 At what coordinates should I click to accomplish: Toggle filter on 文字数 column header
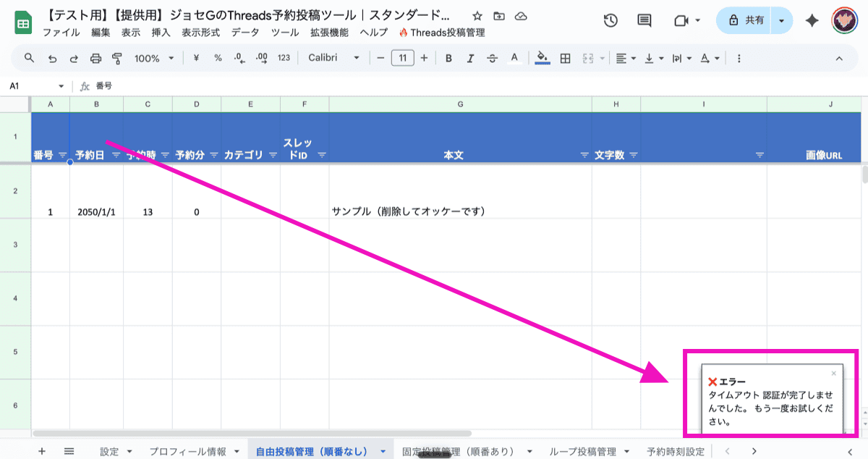634,155
